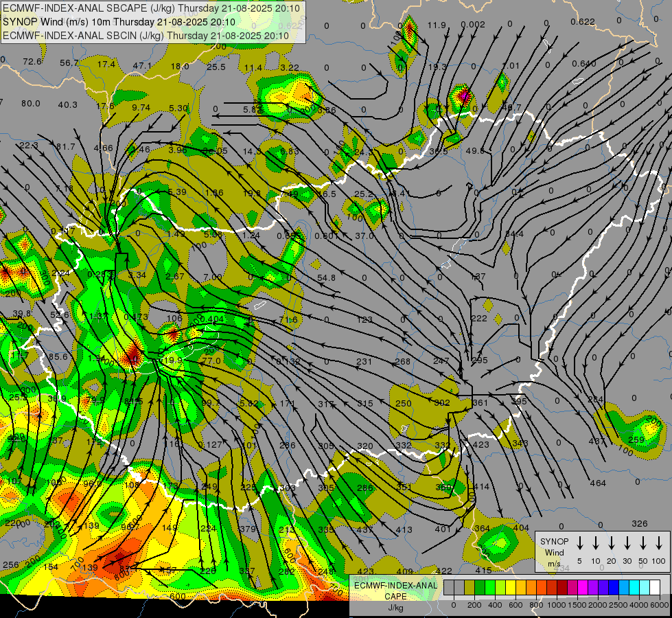This screenshot has height=618, width=672.
Task: Click the map value 379
Action: tap(248, 529)
